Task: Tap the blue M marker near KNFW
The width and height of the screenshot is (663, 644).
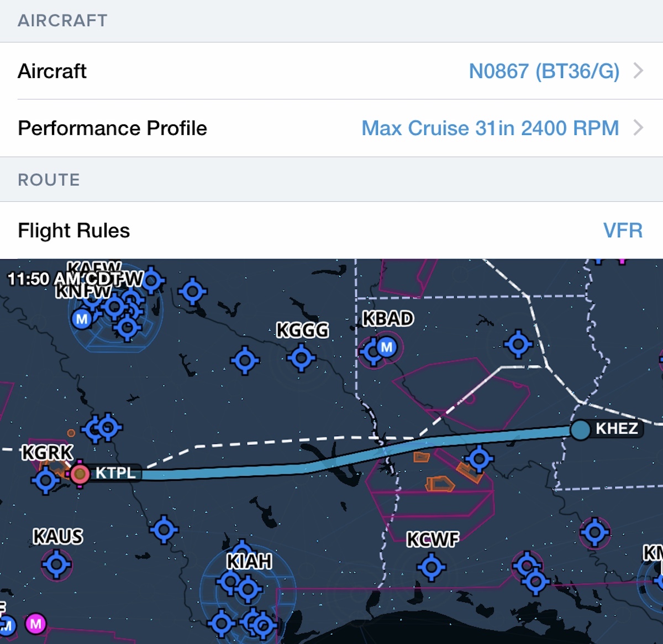Action: point(82,319)
